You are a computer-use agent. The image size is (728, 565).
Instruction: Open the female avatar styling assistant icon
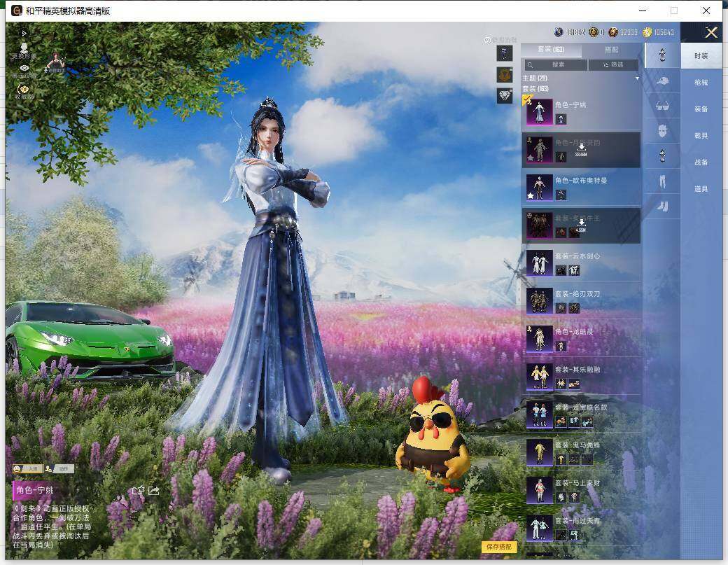[x=55, y=62]
